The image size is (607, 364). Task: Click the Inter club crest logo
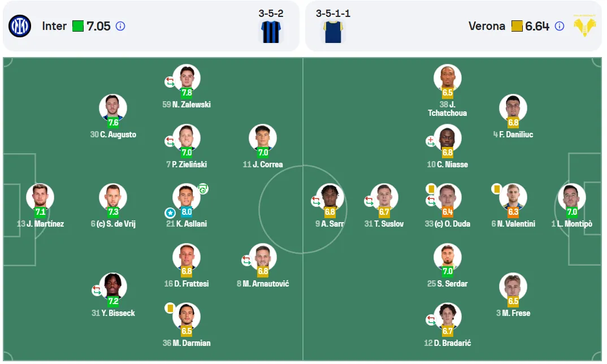(x=20, y=26)
